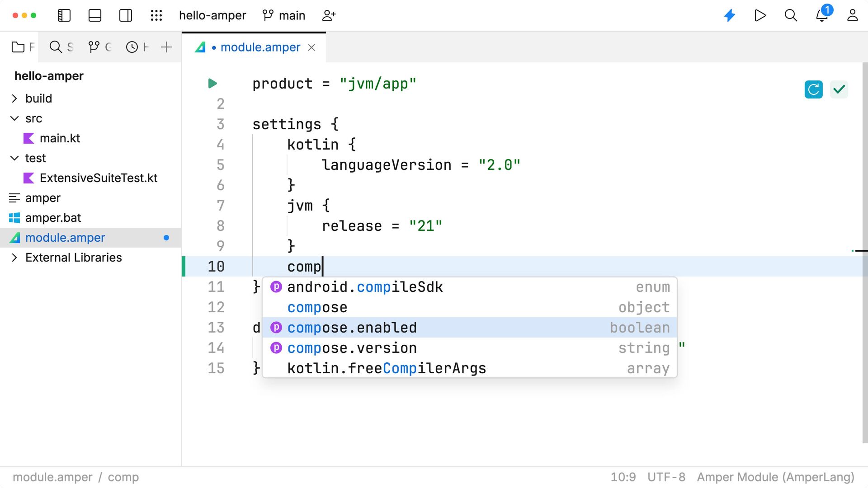
Task: Select the amper script file
Action: pyautogui.click(x=43, y=198)
